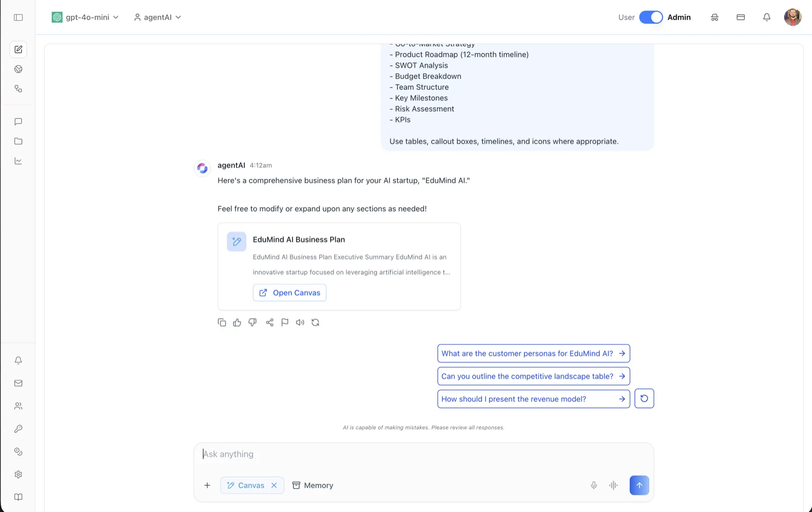This screenshot has width=812, height=512.
Task: Click the 'User' label
Action: pos(626,17)
